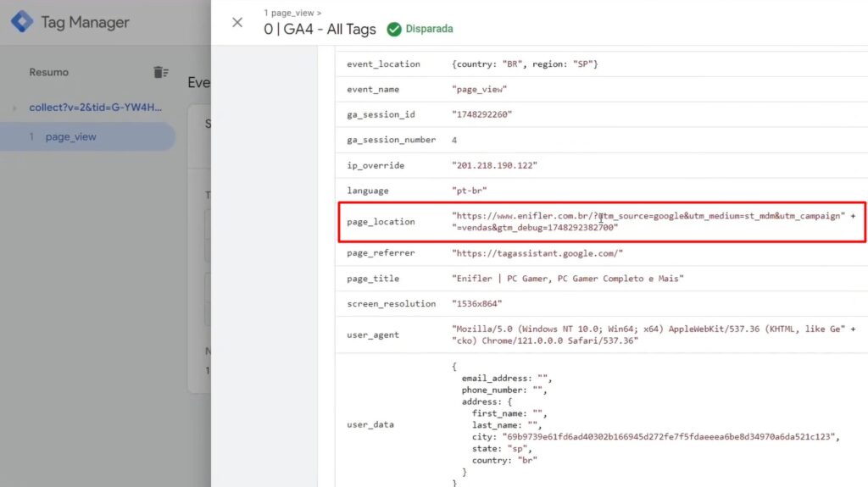
Task: Select the page_view event in sidebar
Action: 71,136
